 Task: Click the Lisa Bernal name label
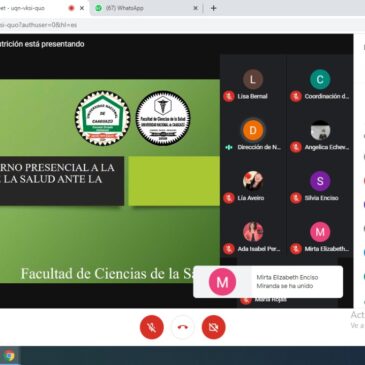[252, 97]
